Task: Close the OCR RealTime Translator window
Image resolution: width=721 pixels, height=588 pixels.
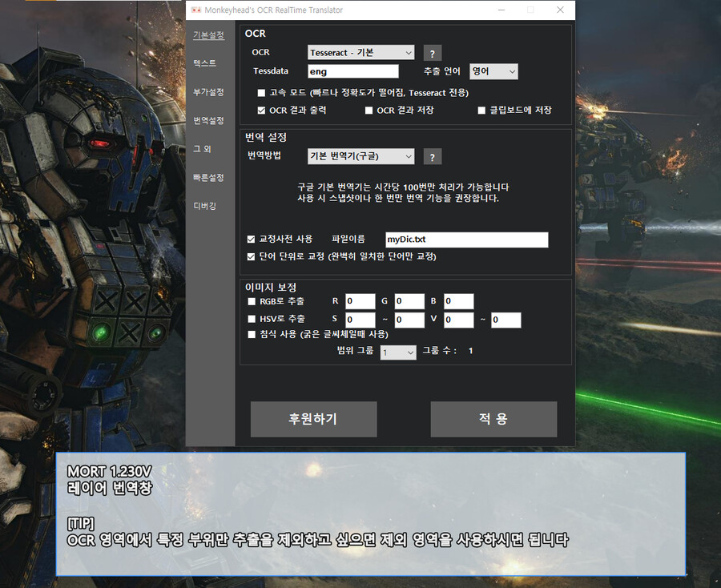Action: click(x=560, y=10)
